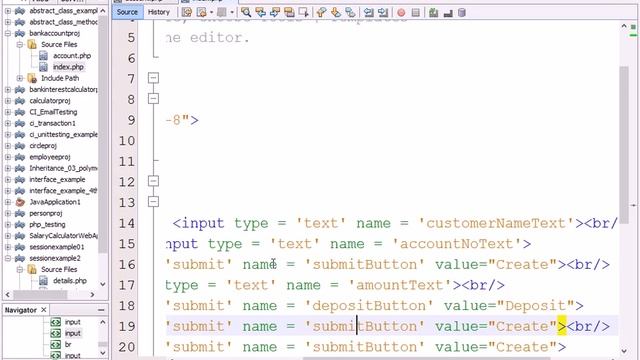Screen dimensions: 640x360
Task: Click the editor scroll-down arrow
Action: click(x=624, y=351)
